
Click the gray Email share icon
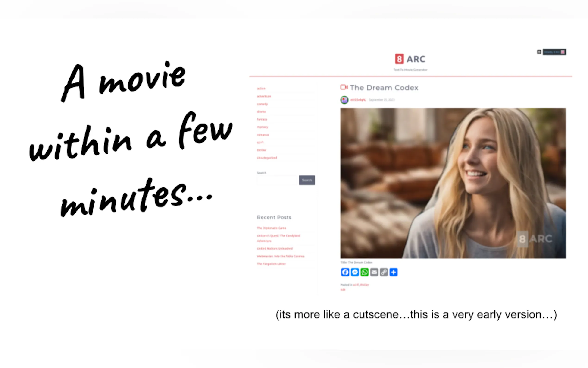(374, 272)
